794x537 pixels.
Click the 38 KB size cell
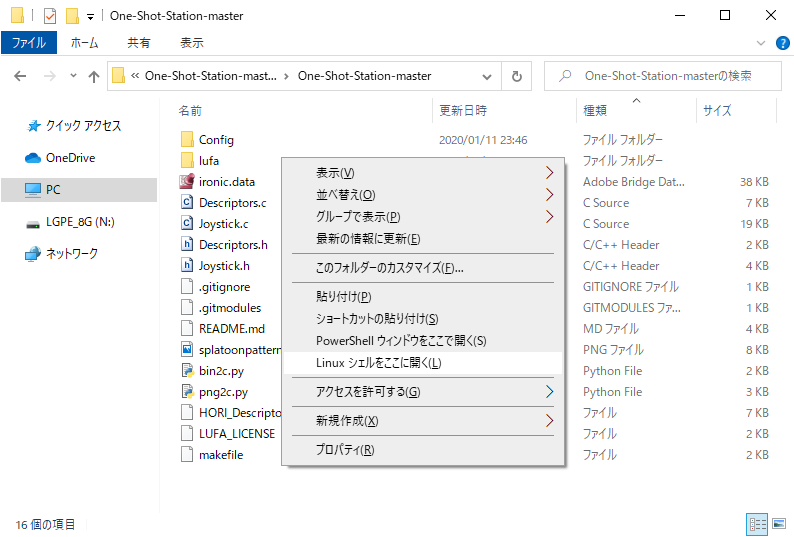point(754,182)
